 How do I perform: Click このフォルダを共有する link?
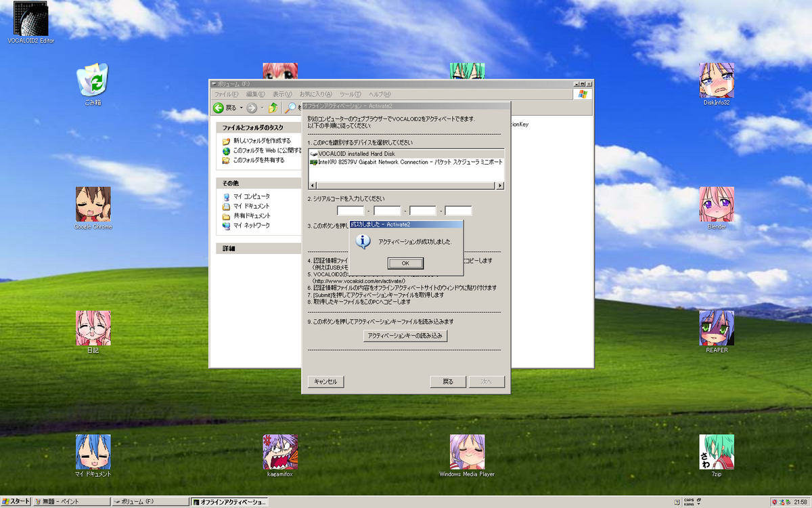[258, 161]
